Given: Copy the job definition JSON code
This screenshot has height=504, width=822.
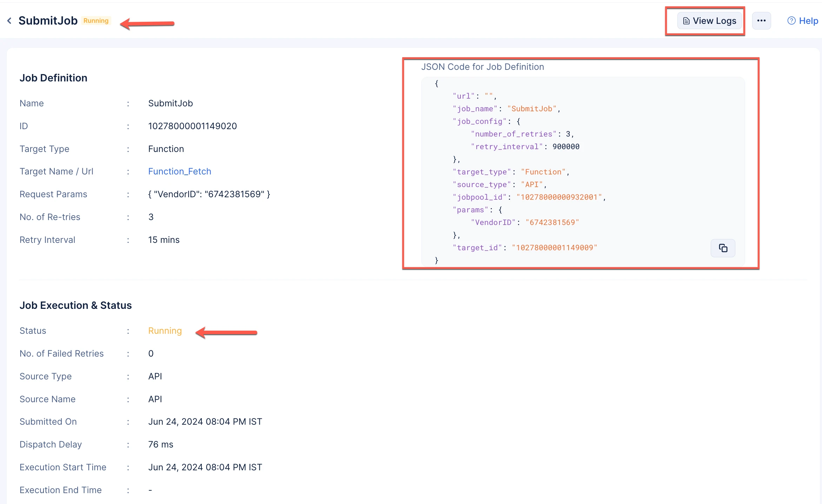Looking at the screenshot, I should point(723,248).
